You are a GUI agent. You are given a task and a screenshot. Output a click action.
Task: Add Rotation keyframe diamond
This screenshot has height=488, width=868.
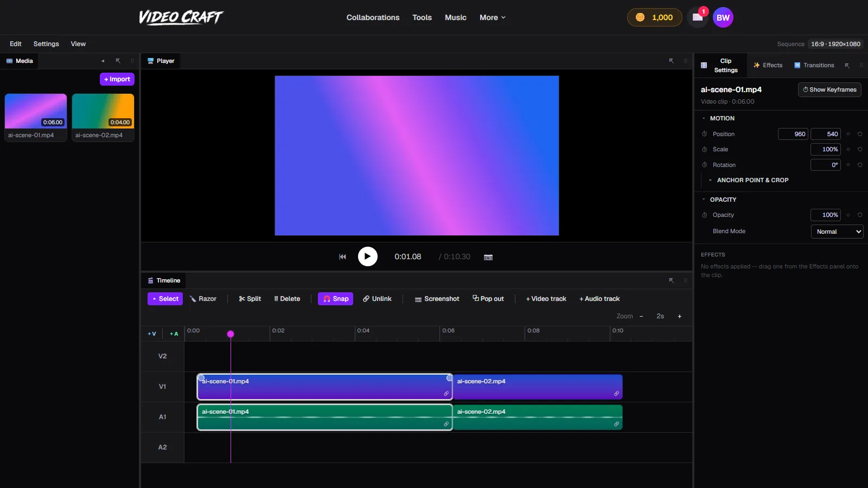click(848, 165)
